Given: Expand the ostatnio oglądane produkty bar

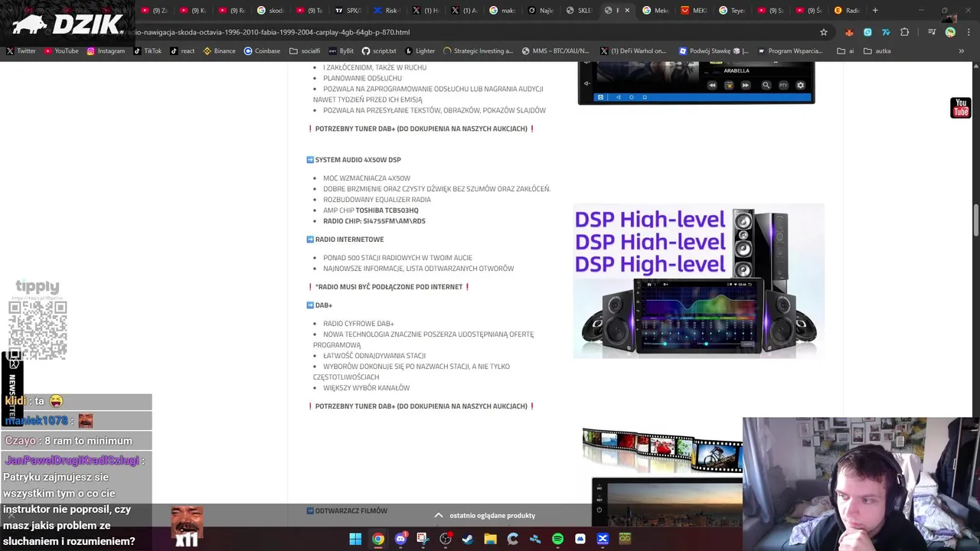Looking at the screenshot, I should (485, 515).
